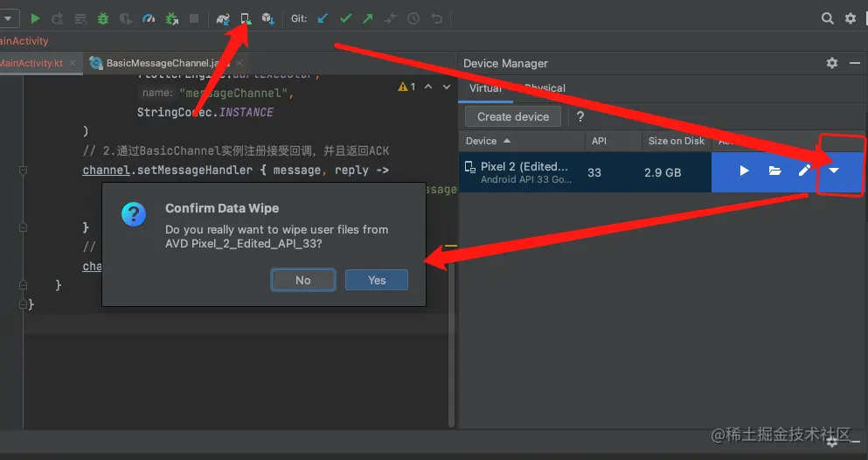Image resolution: width=868 pixels, height=460 pixels.
Task: Launch the Pixel 2 AVD play icon
Action: pyautogui.click(x=745, y=171)
